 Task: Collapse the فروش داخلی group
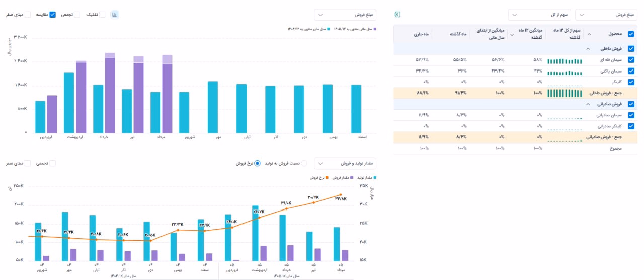(587, 49)
